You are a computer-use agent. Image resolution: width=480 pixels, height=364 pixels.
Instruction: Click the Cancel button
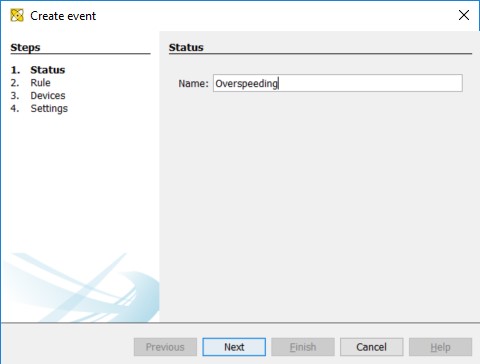(x=371, y=347)
